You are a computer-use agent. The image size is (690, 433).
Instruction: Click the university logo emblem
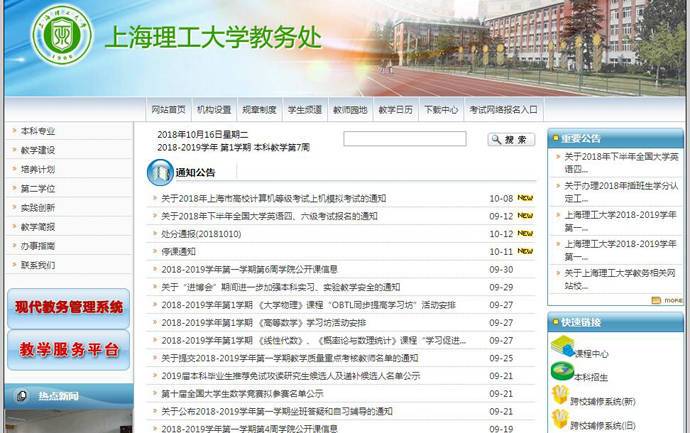click(61, 41)
